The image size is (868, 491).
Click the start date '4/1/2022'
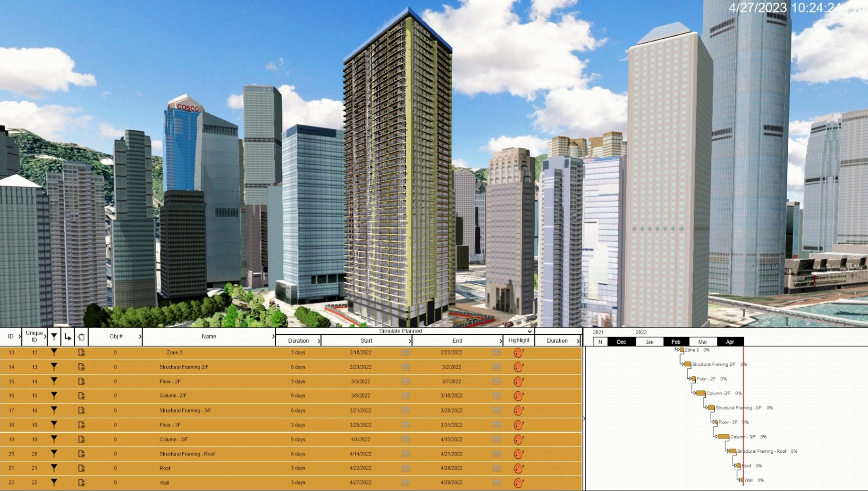click(360, 439)
